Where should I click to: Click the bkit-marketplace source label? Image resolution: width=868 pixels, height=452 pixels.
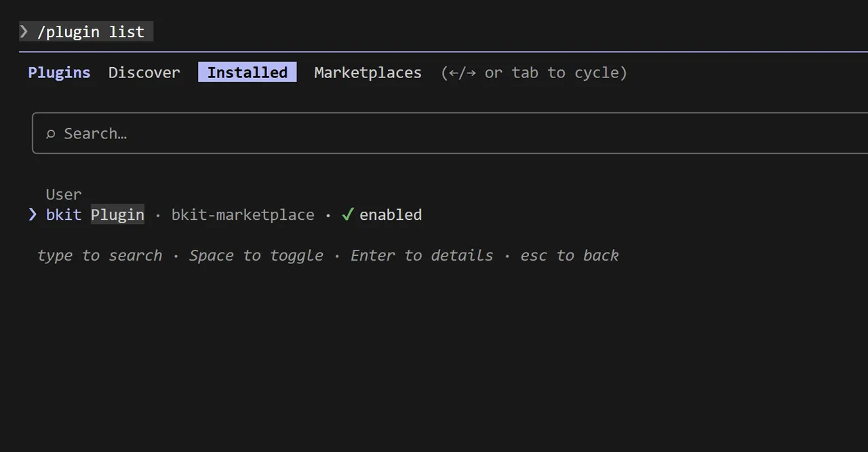[243, 215]
